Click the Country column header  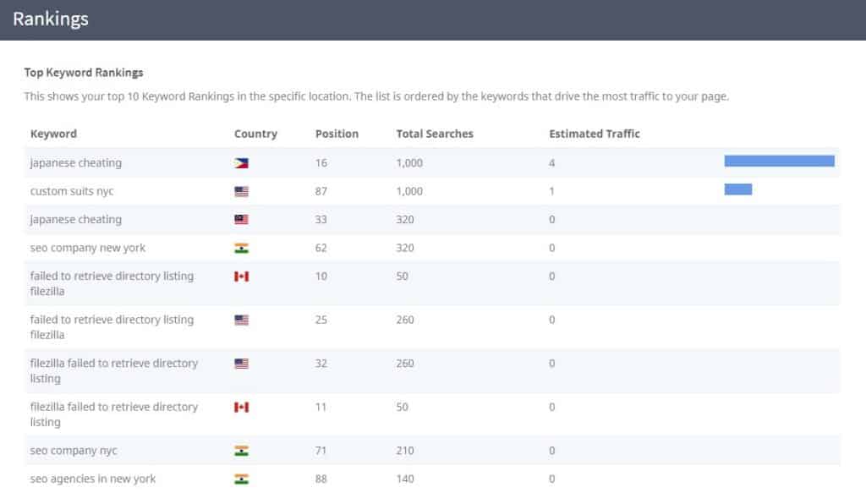(x=255, y=134)
